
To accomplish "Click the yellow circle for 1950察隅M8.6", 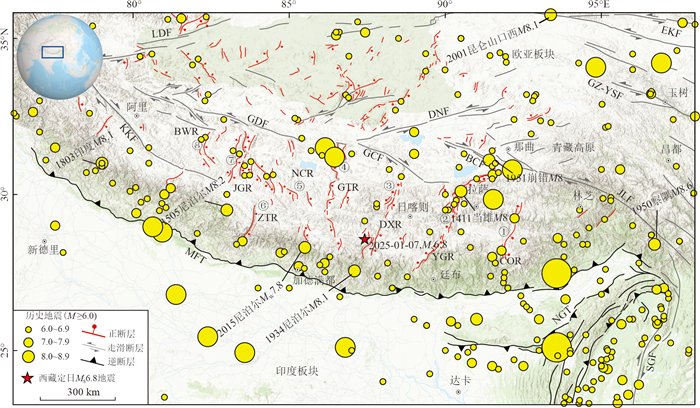I will [x=654, y=244].
